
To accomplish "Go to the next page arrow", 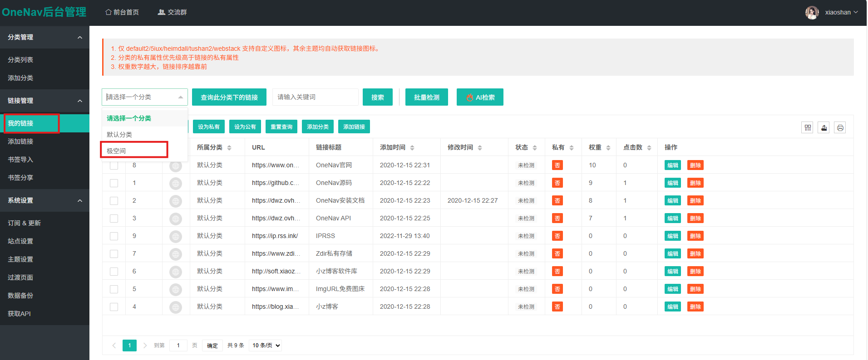I will click(x=145, y=345).
